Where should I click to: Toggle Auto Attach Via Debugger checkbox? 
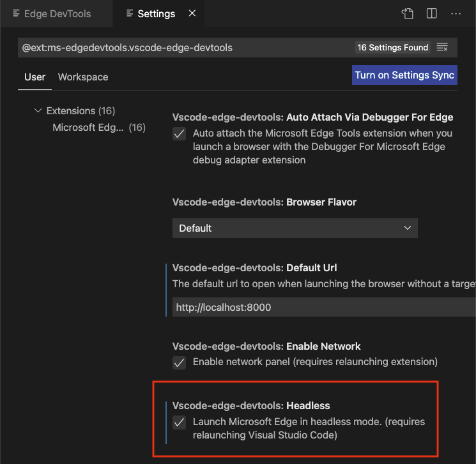pos(179,134)
